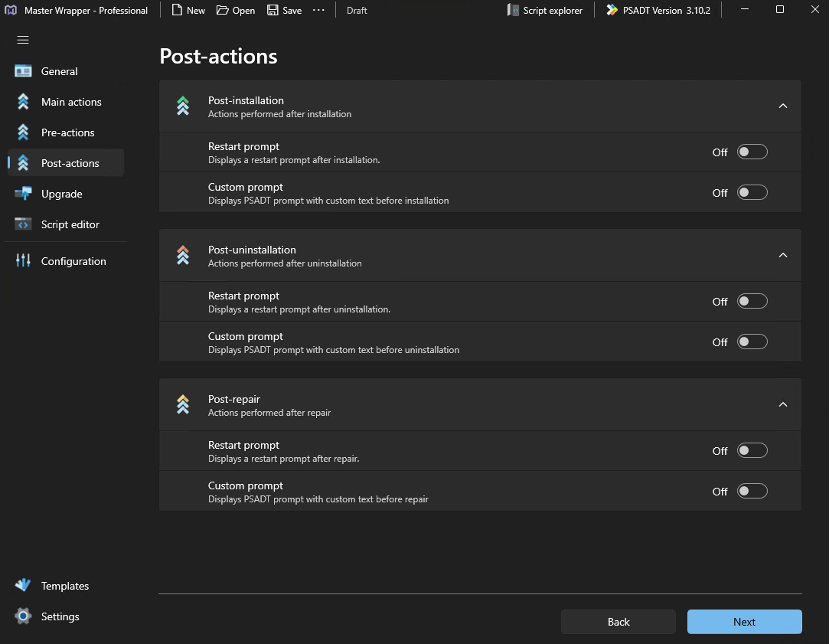Click the Script editor code icon
This screenshot has height=644, width=829.
[x=23, y=224]
